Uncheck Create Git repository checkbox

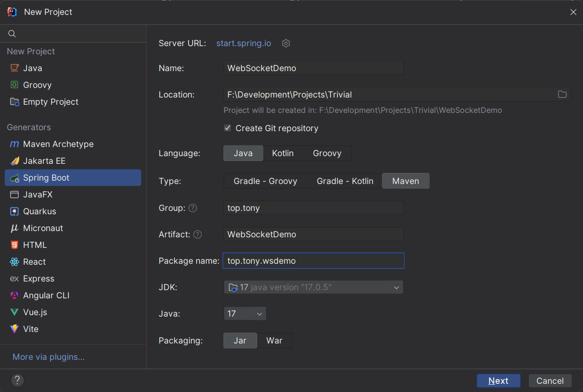click(x=228, y=128)
